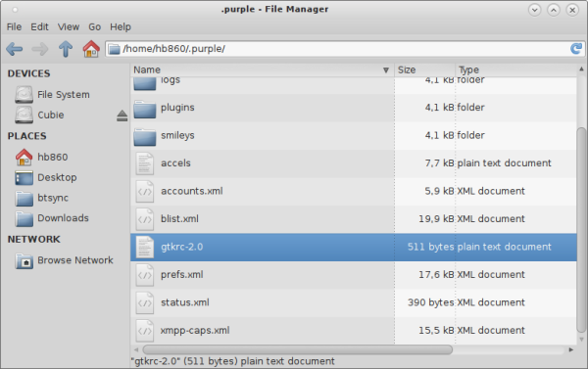Eject the Cubie device

coord(122,115)
